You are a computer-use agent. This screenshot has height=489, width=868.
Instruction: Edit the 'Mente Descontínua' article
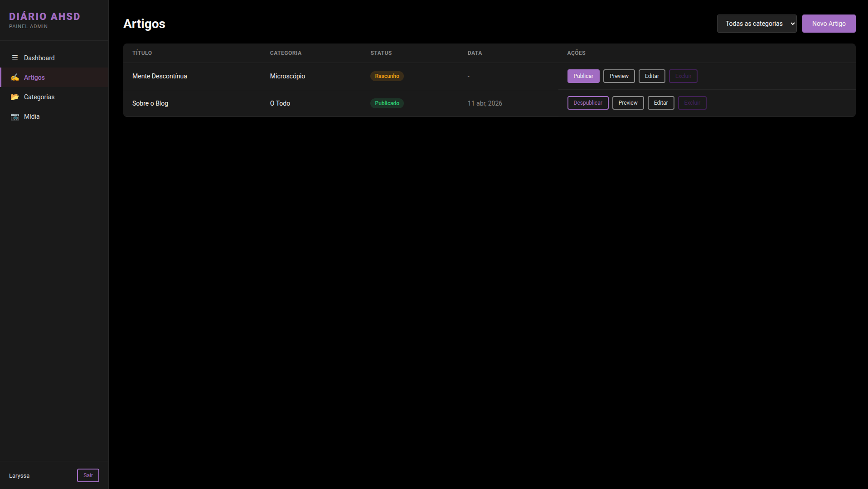tap(652, 76)
